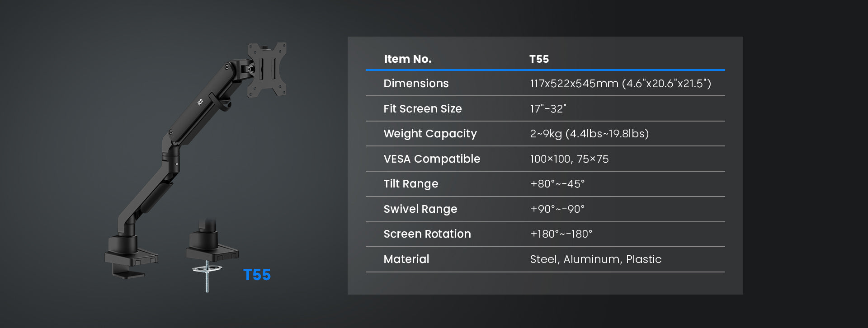
Task: Select the Fit Screen Size label
Action: (x=422, y=109)
